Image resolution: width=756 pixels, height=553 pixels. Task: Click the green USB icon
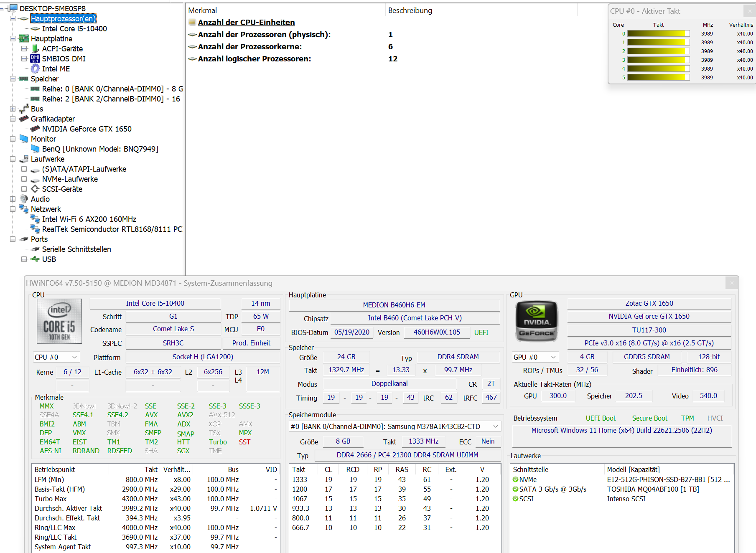pyautogui.click(x=36, y=259)
